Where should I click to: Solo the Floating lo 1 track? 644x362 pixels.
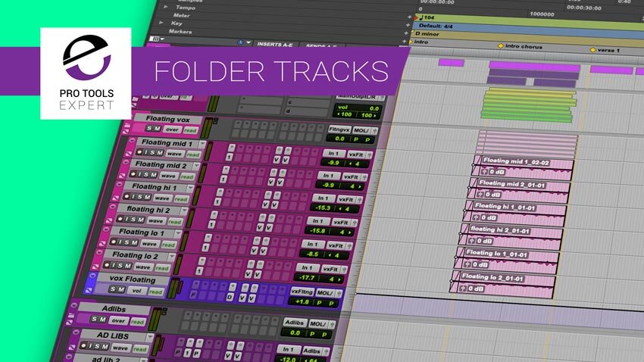pyautogui.click(x=127, y=242)
